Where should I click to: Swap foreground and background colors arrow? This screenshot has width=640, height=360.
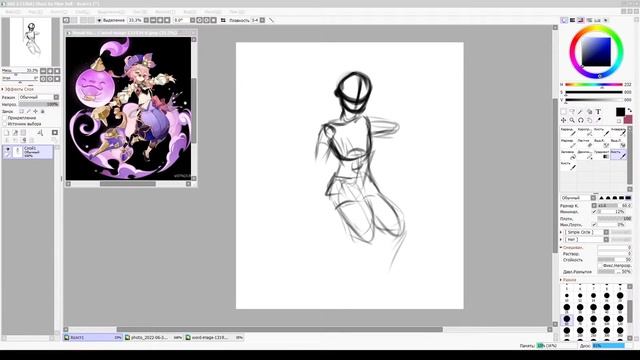(x=629, y=110)
